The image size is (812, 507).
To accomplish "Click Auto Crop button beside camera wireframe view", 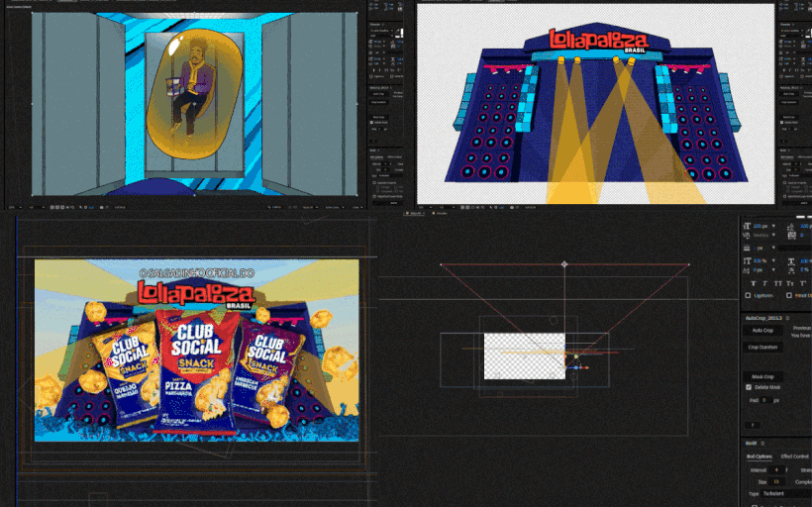I will (x=762, y=330).
